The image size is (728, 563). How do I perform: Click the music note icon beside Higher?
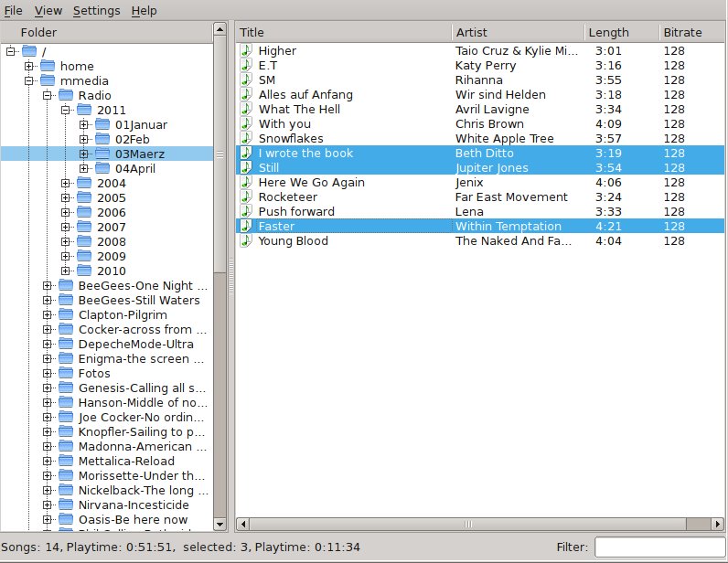click(x=246, y=50)
